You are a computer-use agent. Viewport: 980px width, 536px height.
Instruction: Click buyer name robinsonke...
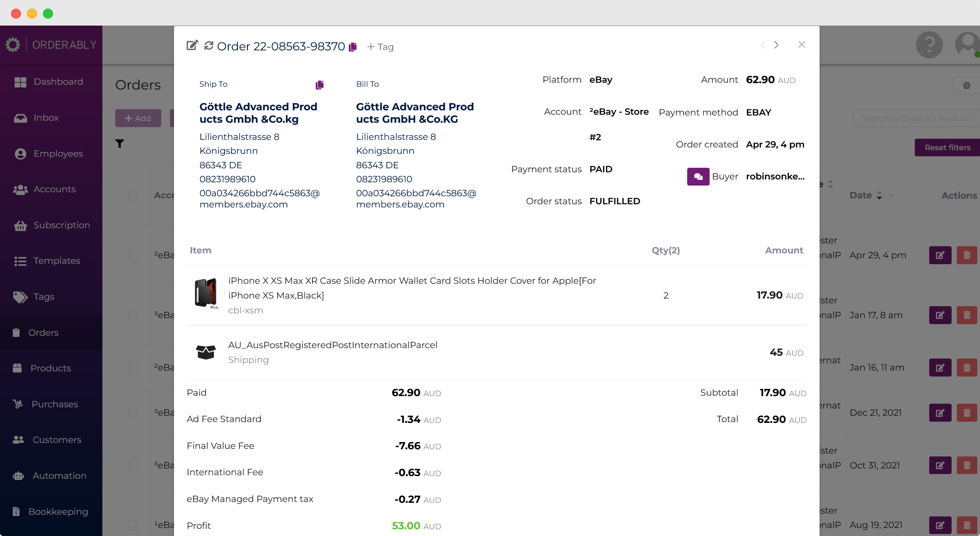tap(775, 176)
